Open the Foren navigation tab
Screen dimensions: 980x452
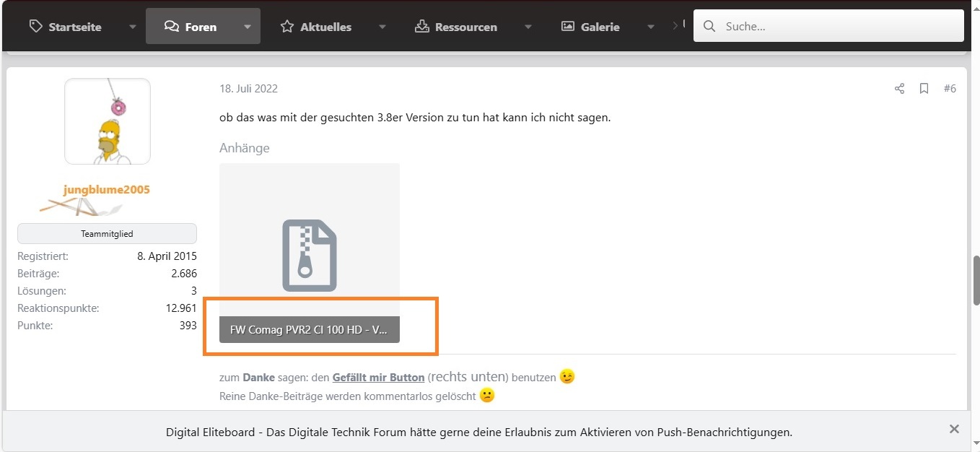[191, 27]
